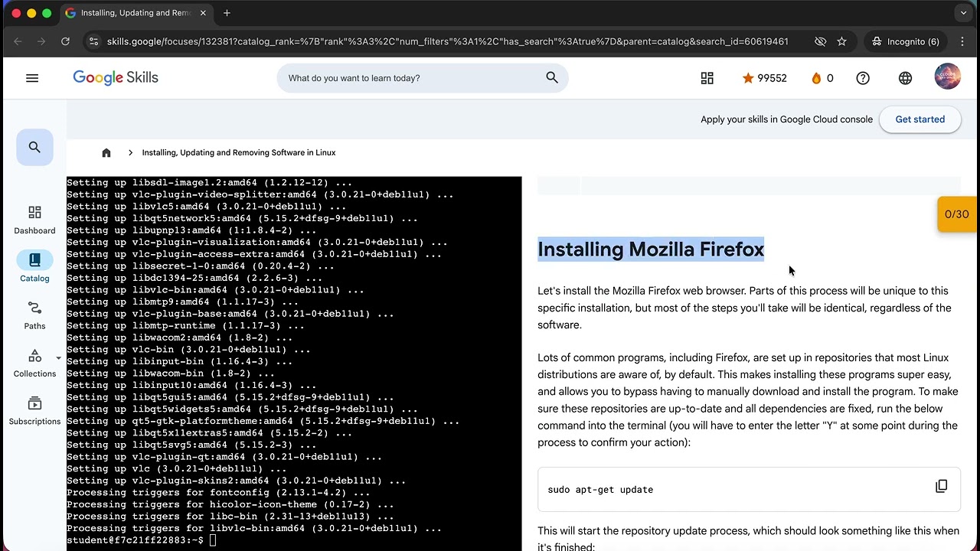Viewport: 980px width, 551px height.
Task: Expand the Collections sidebar arrow
Action: pos(59,358)
